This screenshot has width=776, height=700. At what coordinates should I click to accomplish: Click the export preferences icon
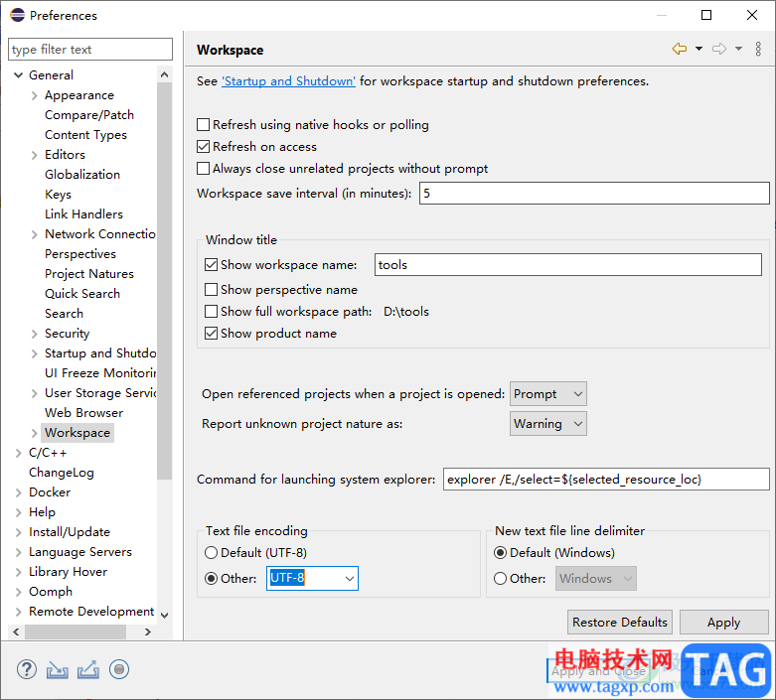coord(88,670)
